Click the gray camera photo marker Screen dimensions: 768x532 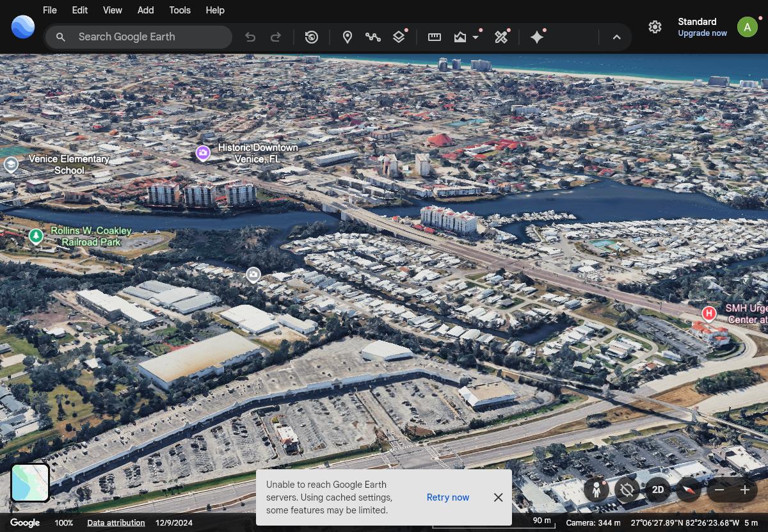(253, 275)
